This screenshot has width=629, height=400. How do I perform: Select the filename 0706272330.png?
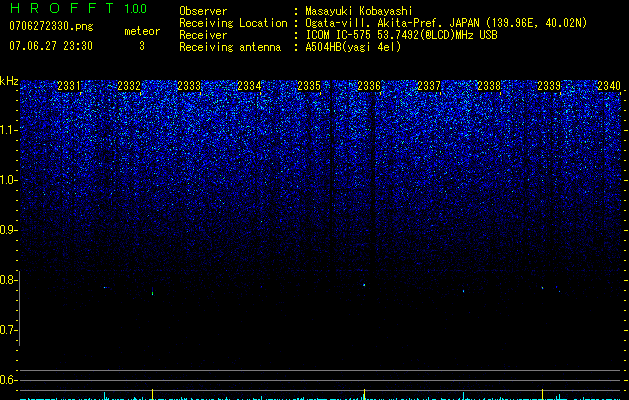click(x=51, y=26)
